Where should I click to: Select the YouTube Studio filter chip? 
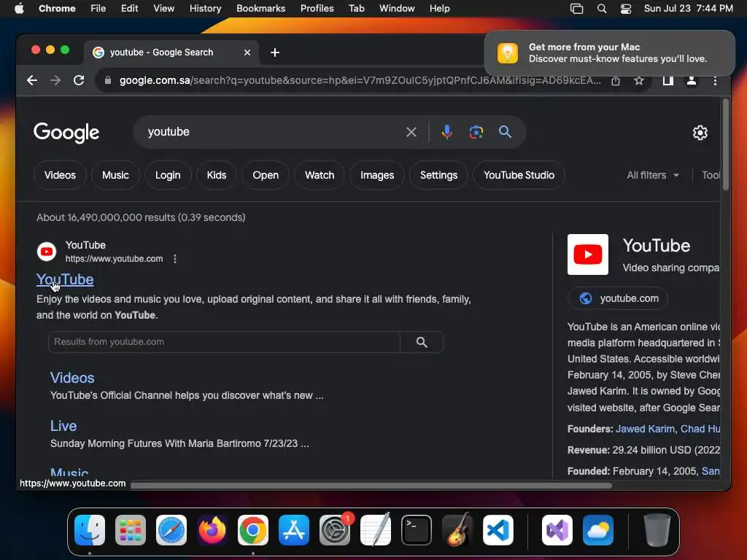pos(519,175)
